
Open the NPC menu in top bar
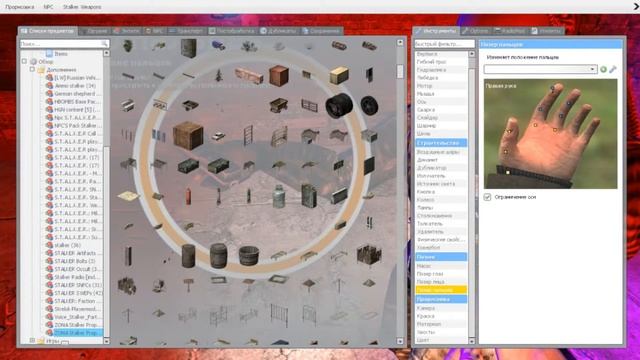48,7
